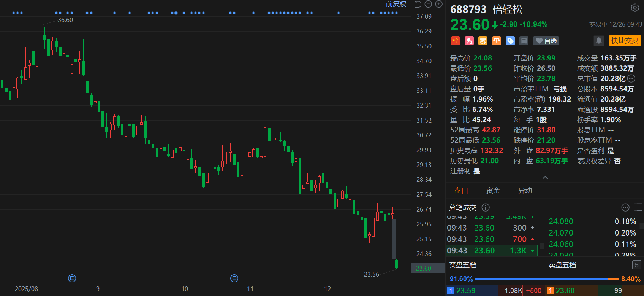The height and width of the screenshot is (296, 644).
Task: Toggle the 5-level order book depth button
Action: (x=636, y=265)
